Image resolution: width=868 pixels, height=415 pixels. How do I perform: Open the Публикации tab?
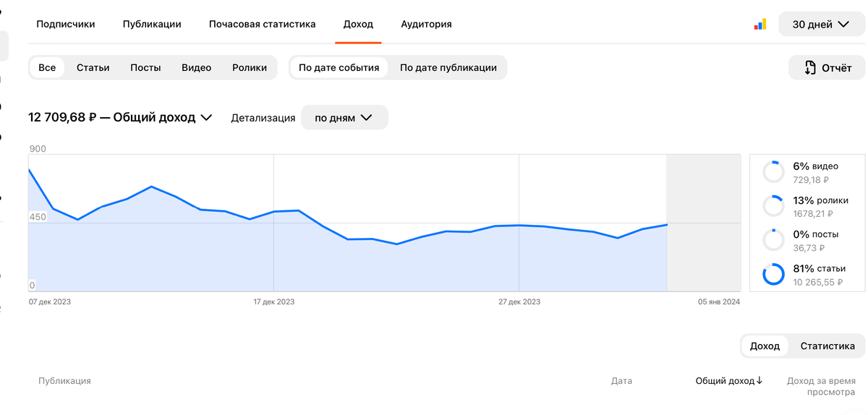click(152, 24)
